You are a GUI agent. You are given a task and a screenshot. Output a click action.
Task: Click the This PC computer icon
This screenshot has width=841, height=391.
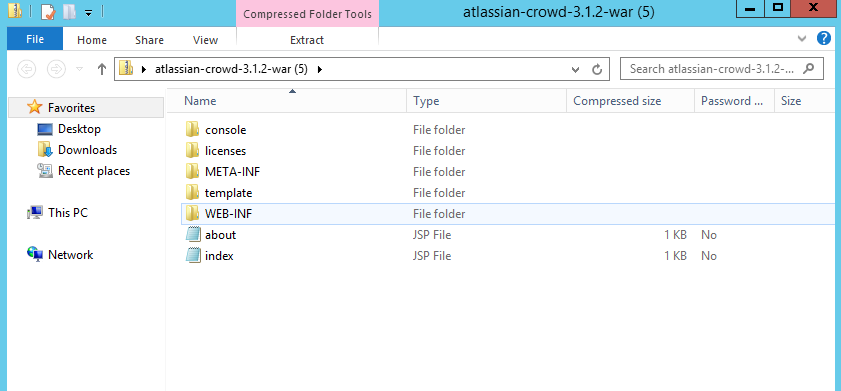pyautogui.click(x=35, y=213)
